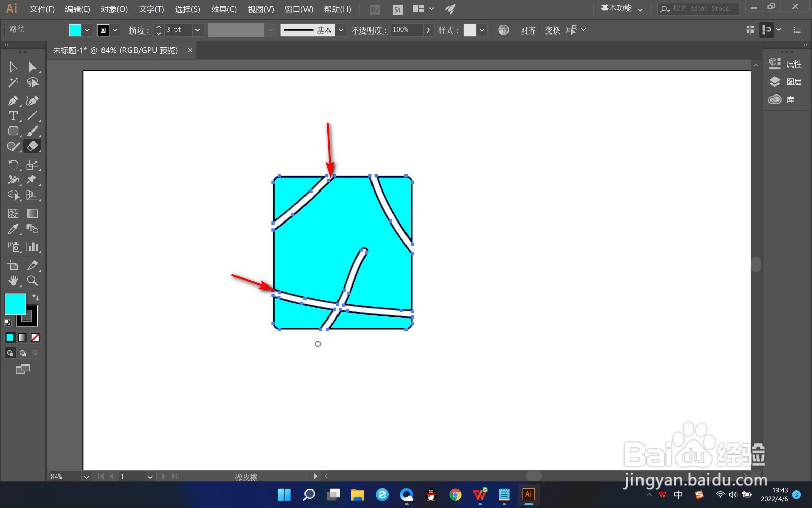Open the 基本 brush definition dropdown
The image size is (812, 508).
(341, 30)
